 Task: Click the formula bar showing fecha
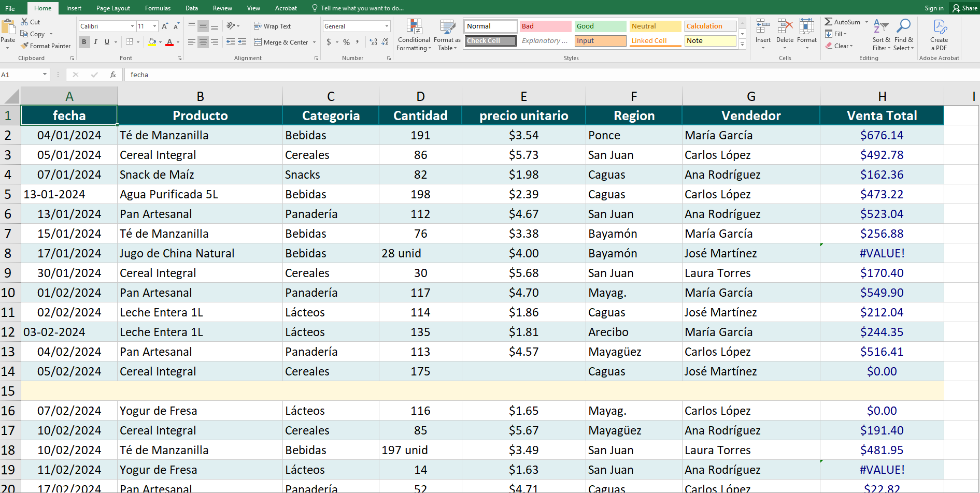(551, 75)
